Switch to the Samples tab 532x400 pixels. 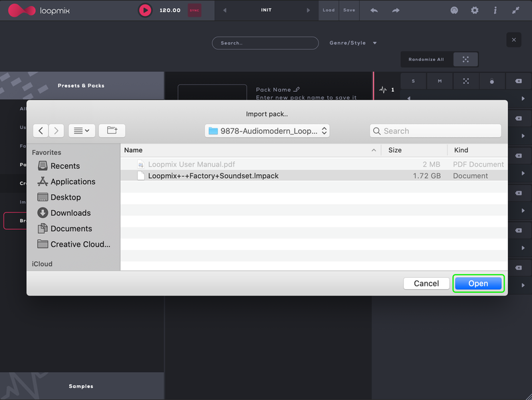pyautogui.click(x=81, y=386)
